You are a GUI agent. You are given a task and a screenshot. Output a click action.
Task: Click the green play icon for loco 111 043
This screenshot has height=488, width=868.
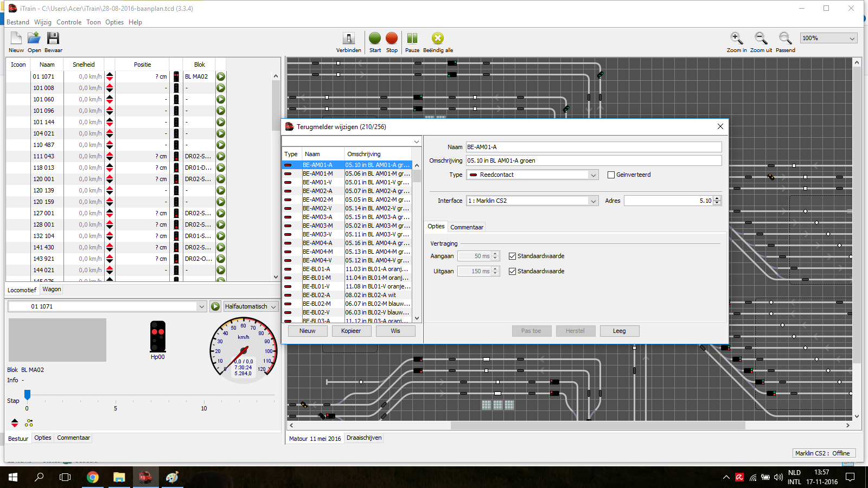(x=221, y=156)
